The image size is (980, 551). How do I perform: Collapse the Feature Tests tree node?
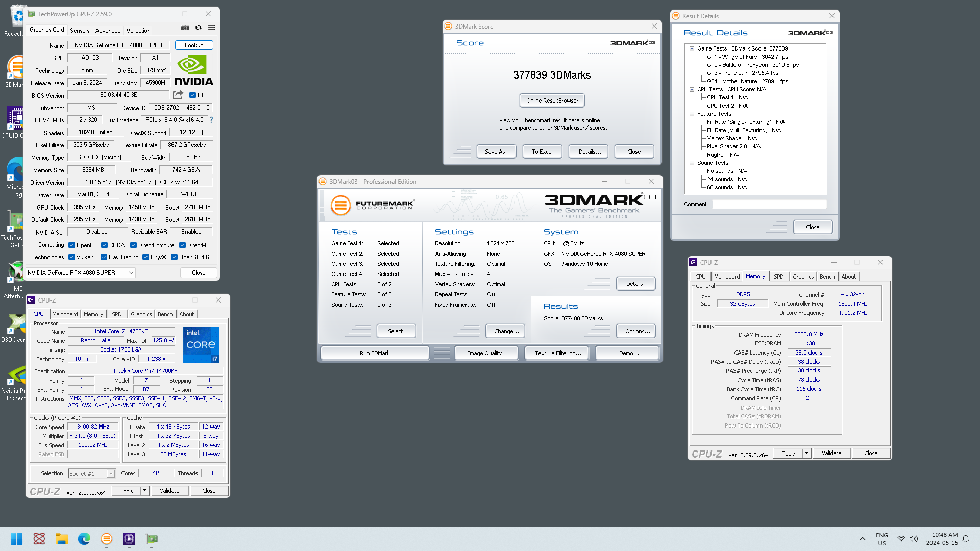[x=692, y=114]
